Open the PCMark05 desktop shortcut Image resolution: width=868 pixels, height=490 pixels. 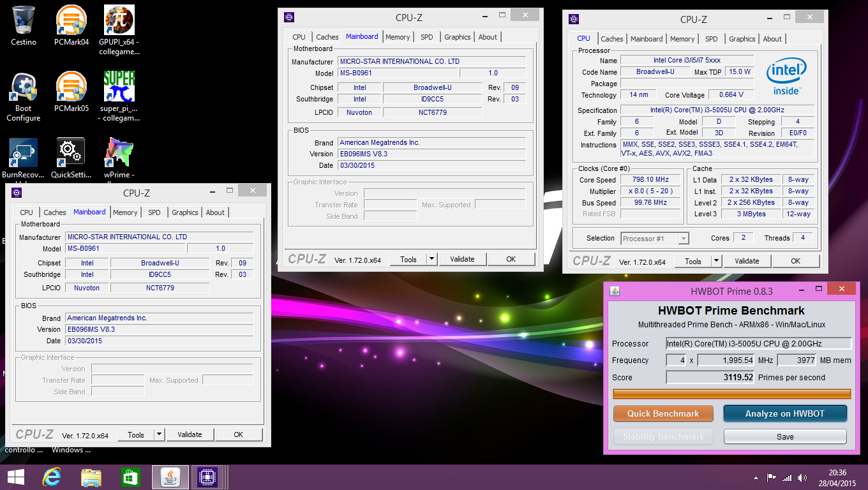(71, 91)
